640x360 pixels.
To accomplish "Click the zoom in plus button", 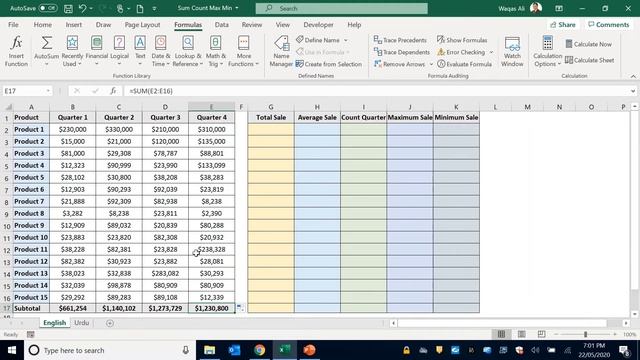I will point(615,334).
